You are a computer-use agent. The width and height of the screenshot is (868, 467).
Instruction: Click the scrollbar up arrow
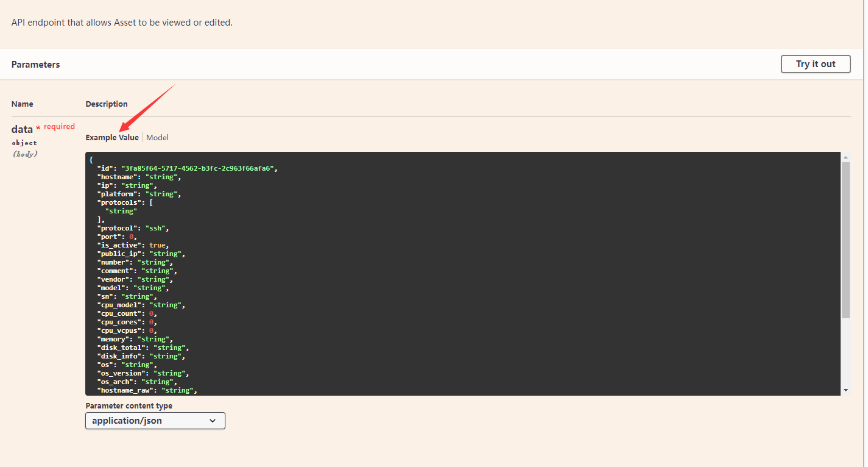point(845,157)
